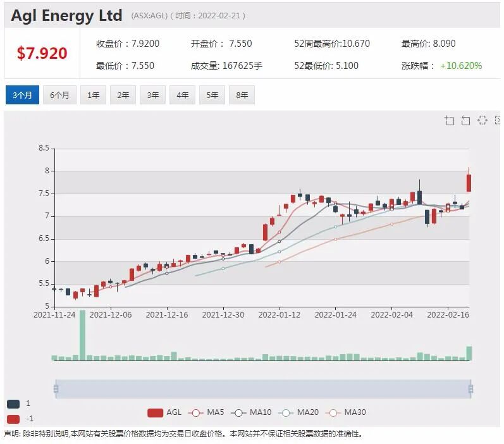Viewport: 504px width, 444px height.
Task: Hide the MA30 line via legend
Action: [345, 412]
